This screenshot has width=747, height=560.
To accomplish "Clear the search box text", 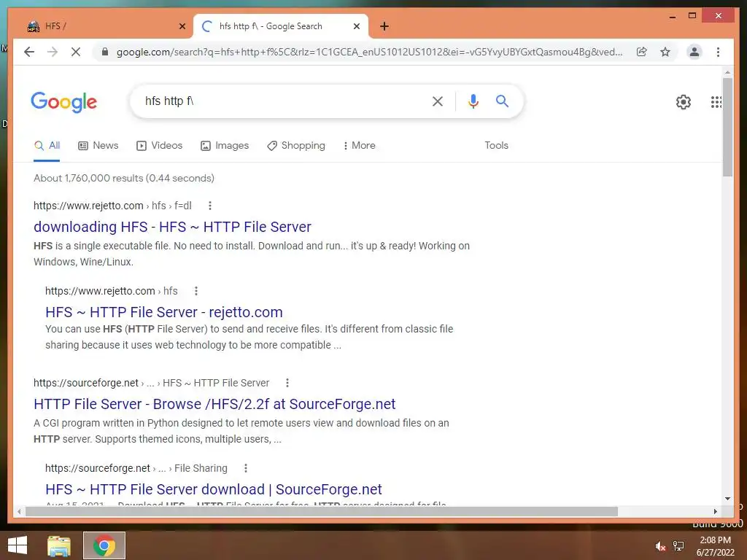I will click(x=438, y=101).
